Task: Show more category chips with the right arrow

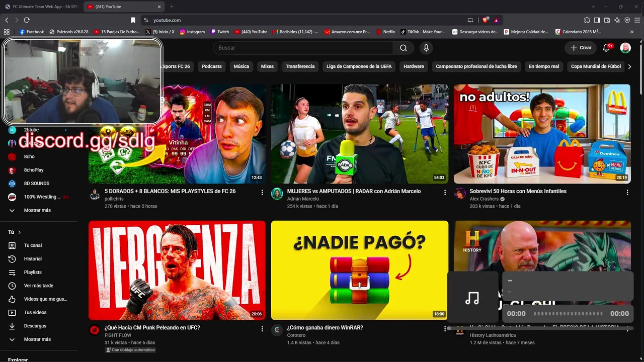Action: coord(629,66)
